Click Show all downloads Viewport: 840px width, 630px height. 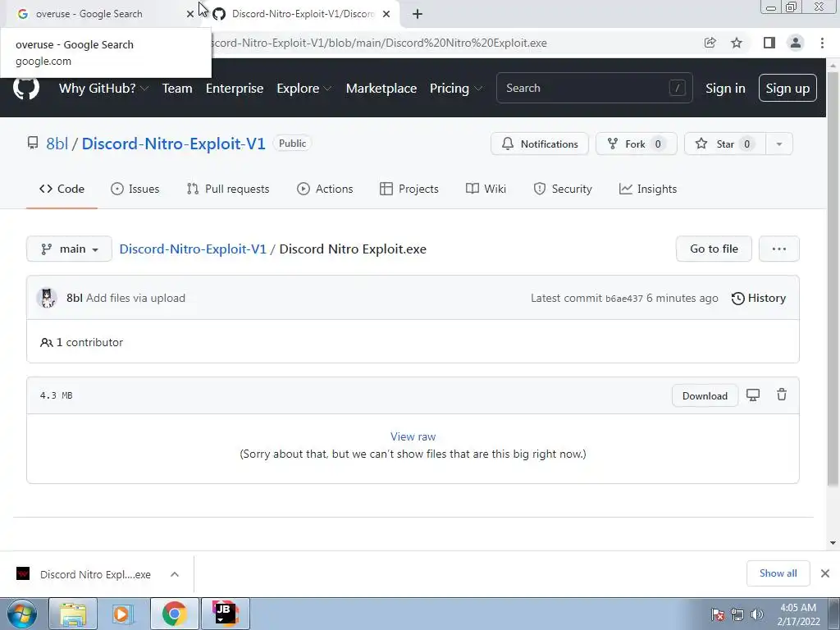click(778, 573)
